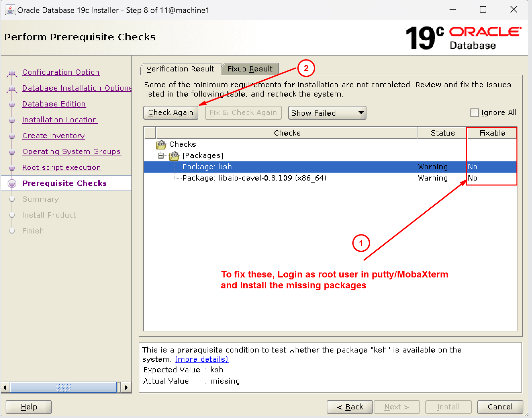The height and width of the screenshot is (418, 532).
Task: Click the Checks folder icon
Action: (x=161, y=144)
